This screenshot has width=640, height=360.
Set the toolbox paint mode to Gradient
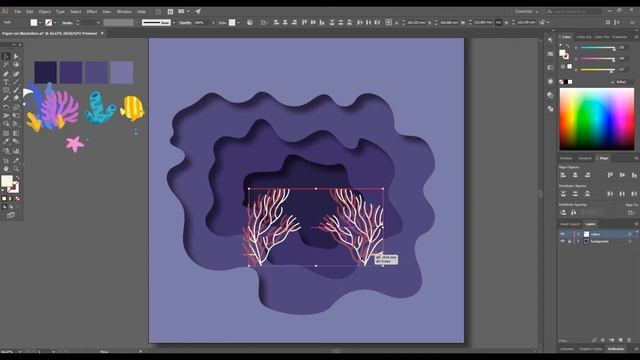tap(11, 198)
